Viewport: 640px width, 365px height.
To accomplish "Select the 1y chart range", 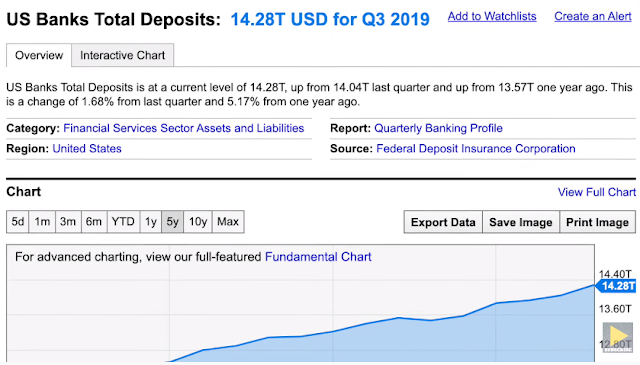I will tap(151, 222).
